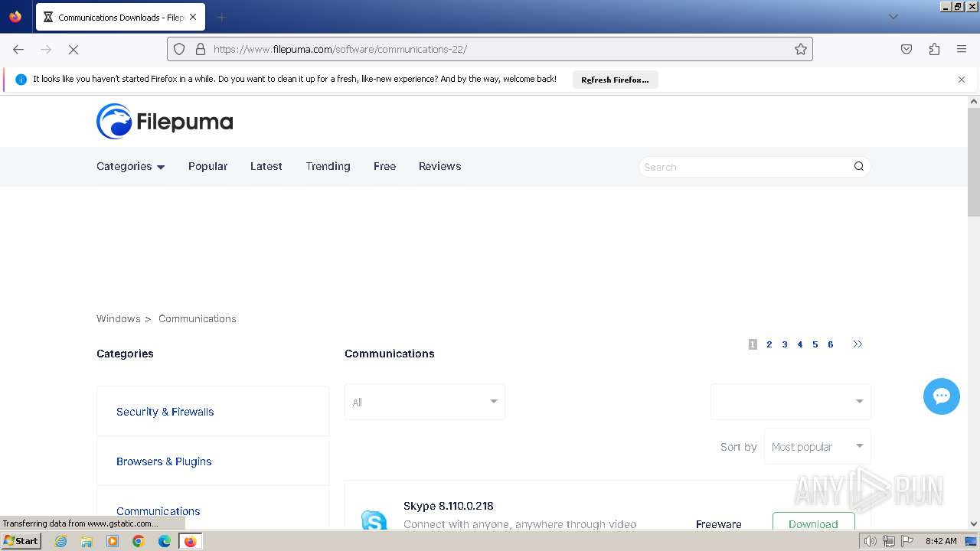This screenshot has width=980, height=551.
Task: Open Firefox application menu hamburger
Action: tap(962, 49)
